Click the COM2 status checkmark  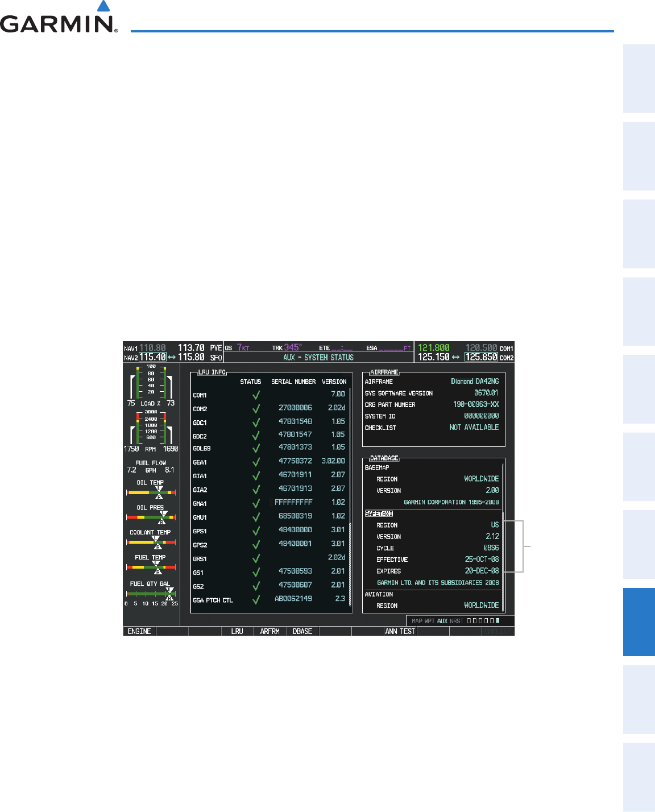[x=256, y=408]
